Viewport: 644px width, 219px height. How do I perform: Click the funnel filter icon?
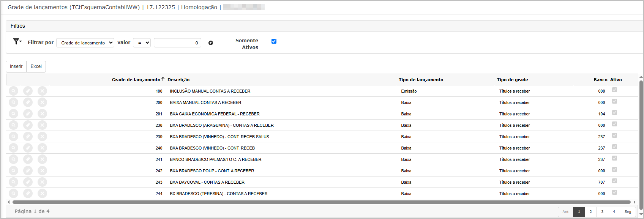pos(17,41)
